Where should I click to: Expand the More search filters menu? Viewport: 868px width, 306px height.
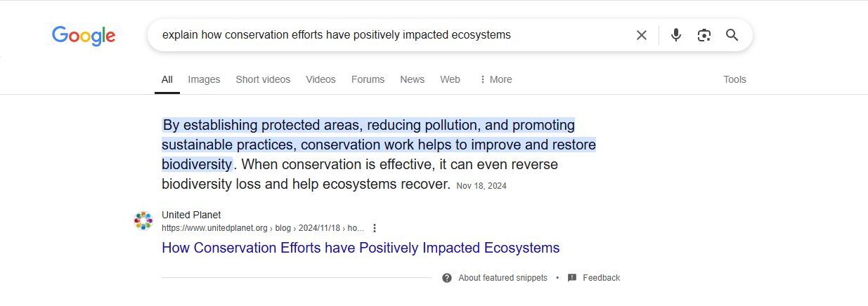point(495,79)
